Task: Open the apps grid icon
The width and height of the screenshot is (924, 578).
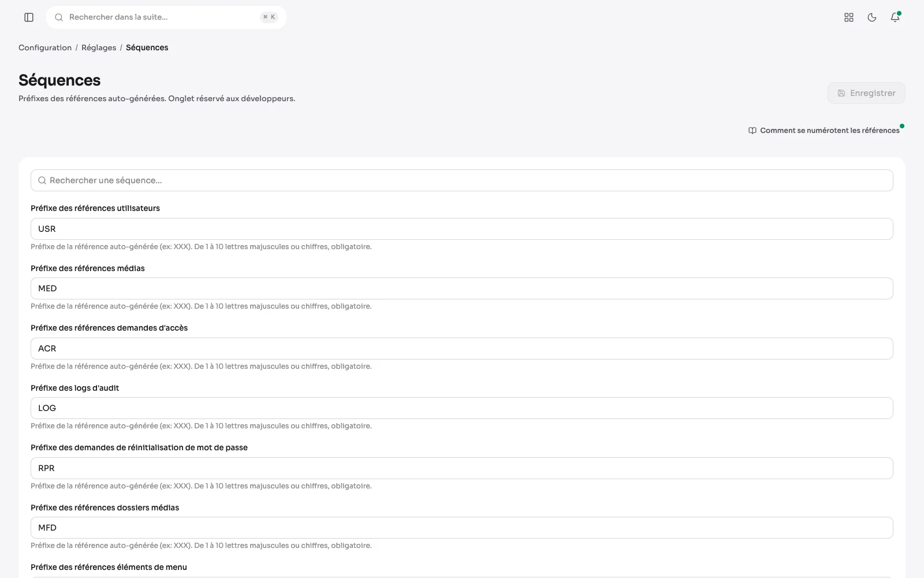Action: click(849, 17)
